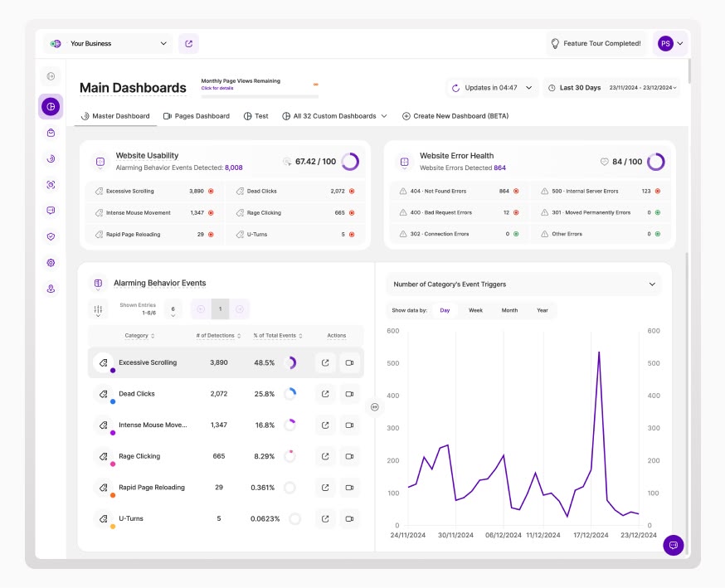The width and height of the screenshot is (725, 588).
Task: Expand All 32 Custom Dashboards menu
Action: [x=335, y=116]
